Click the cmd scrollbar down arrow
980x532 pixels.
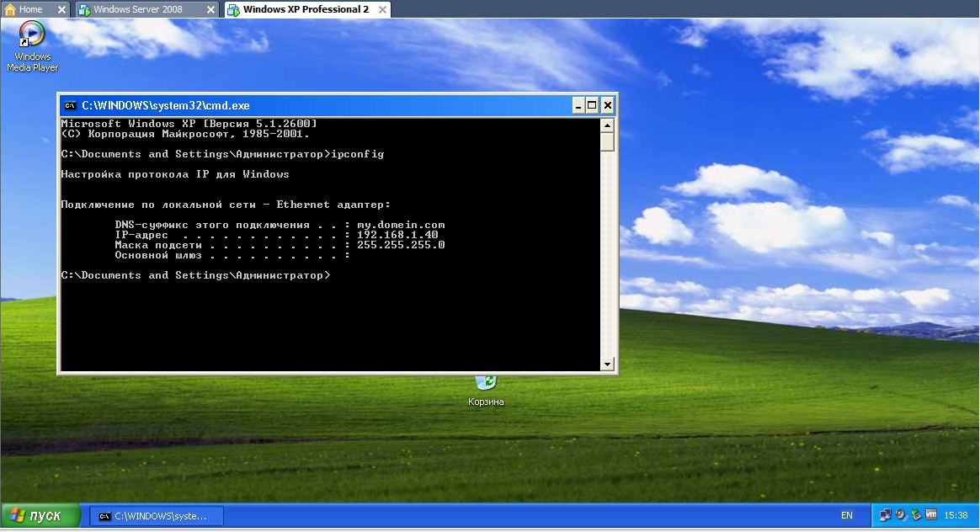coord(607,364)
